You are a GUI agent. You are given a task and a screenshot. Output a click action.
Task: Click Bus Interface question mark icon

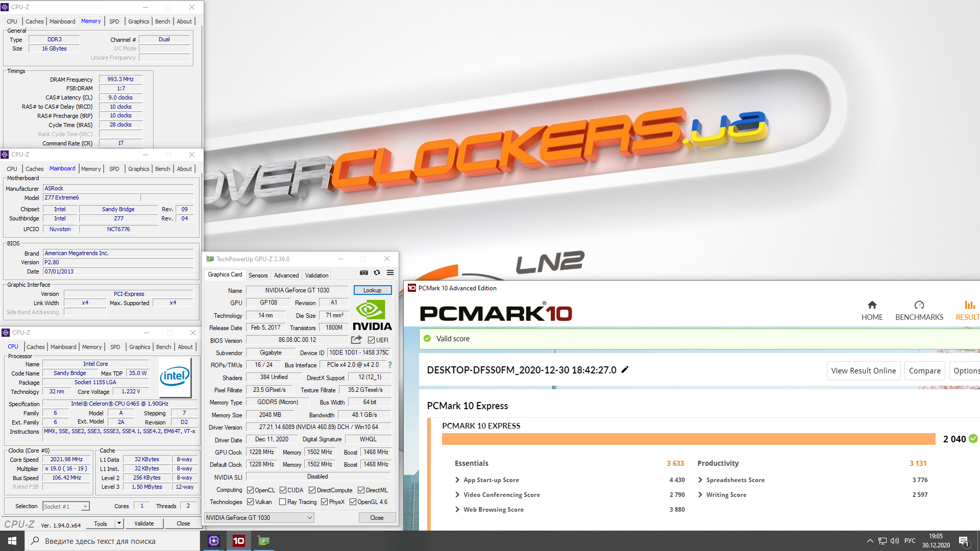(390, 365)
